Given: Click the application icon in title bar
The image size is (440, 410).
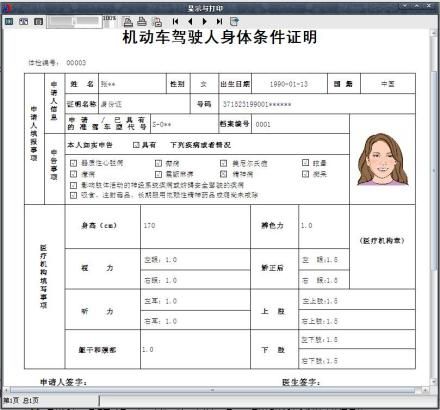Looking at the screenshot, I should [6, 8].
